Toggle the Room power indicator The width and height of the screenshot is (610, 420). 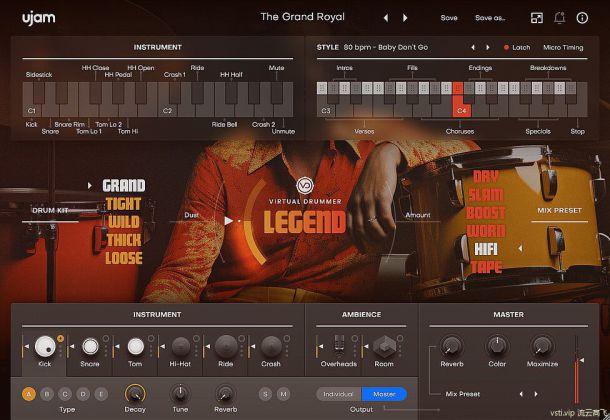400,338
